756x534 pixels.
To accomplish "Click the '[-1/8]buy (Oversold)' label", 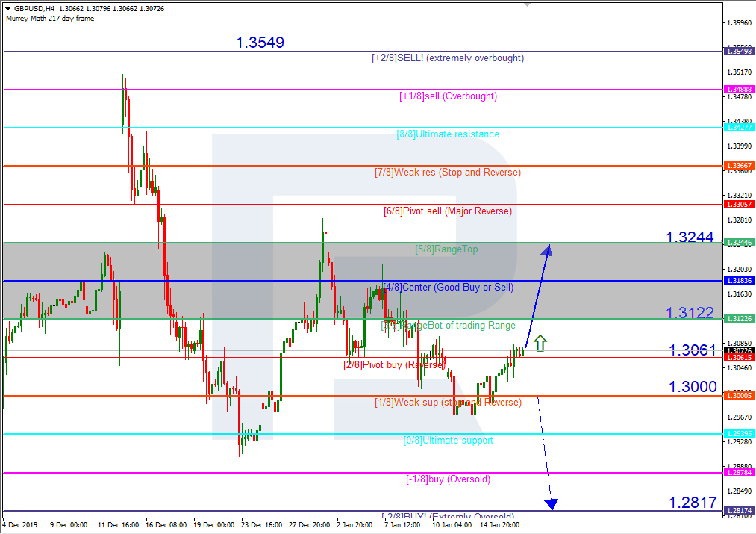I will (449, 479).
